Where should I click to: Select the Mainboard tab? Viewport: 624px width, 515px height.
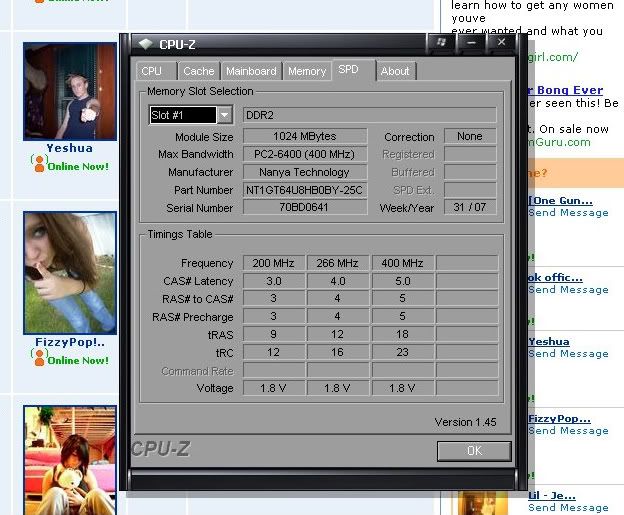pyautogui.click(x=251, y=71)
